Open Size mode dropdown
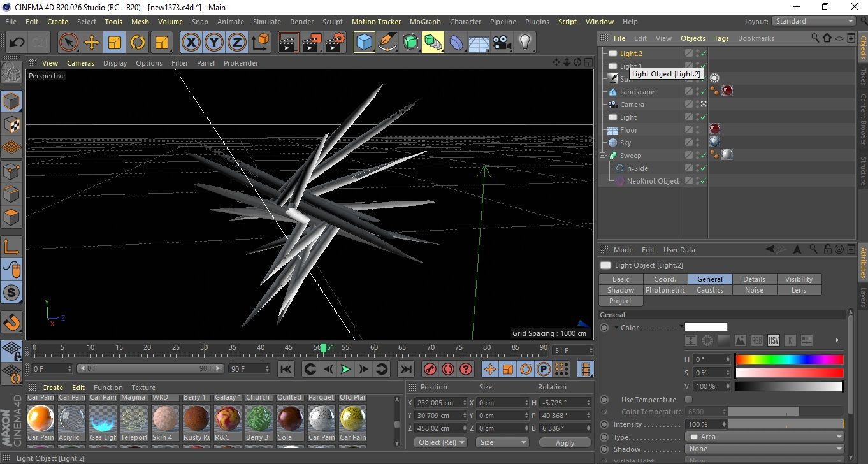Viewport: 868px width, 464px height. click(503, 442)
